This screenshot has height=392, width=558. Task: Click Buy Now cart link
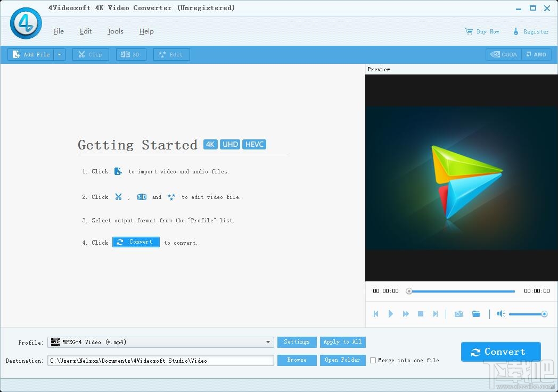click(482, 31)
